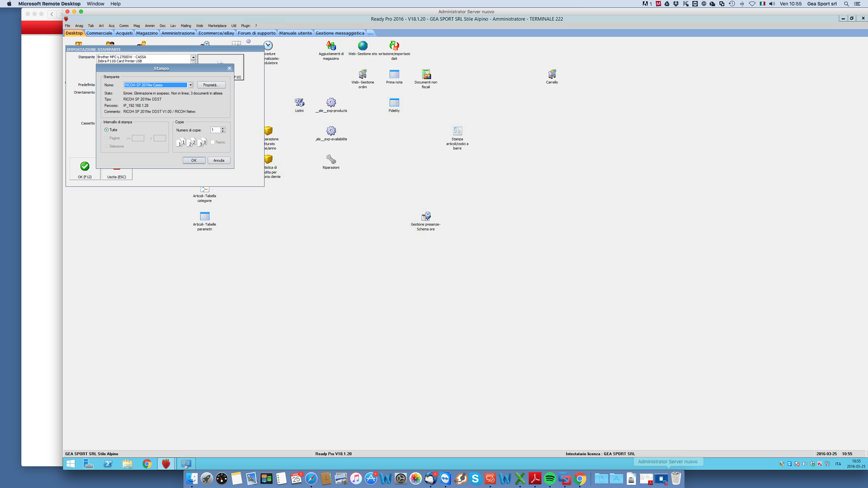Open the Prima nota icon

394,74
